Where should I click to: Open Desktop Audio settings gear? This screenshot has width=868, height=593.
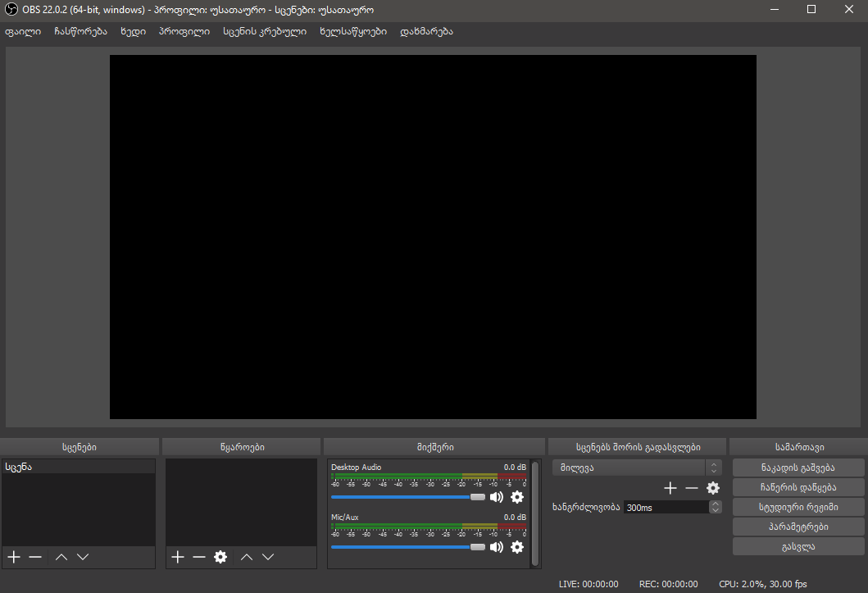(517, 497)
